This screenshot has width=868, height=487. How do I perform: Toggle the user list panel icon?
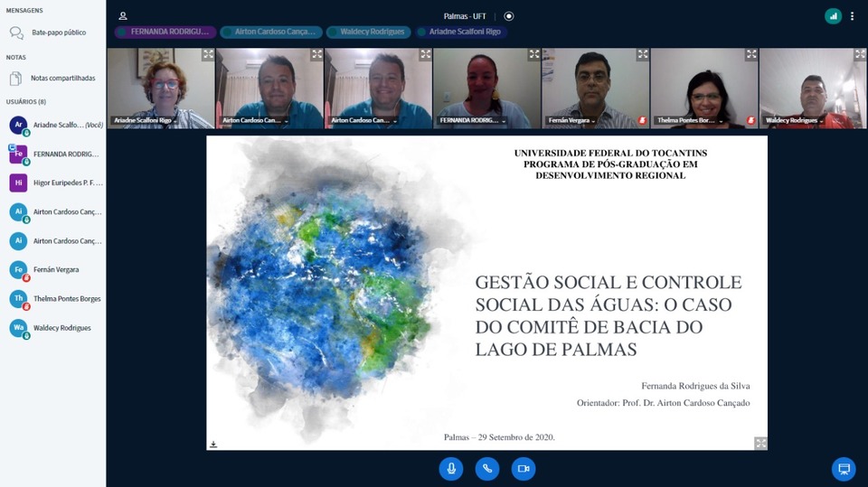coord(123,16)
